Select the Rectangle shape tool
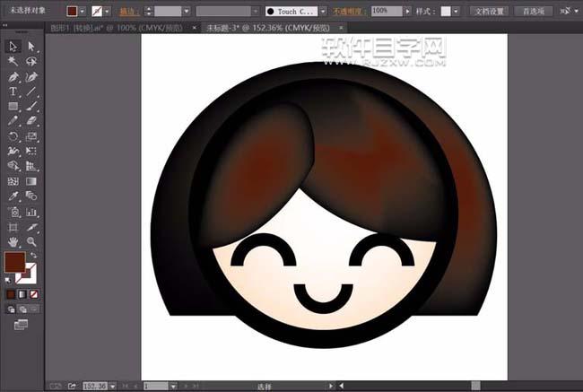Viewport: 583px width, 392px height. coord(13,106)
